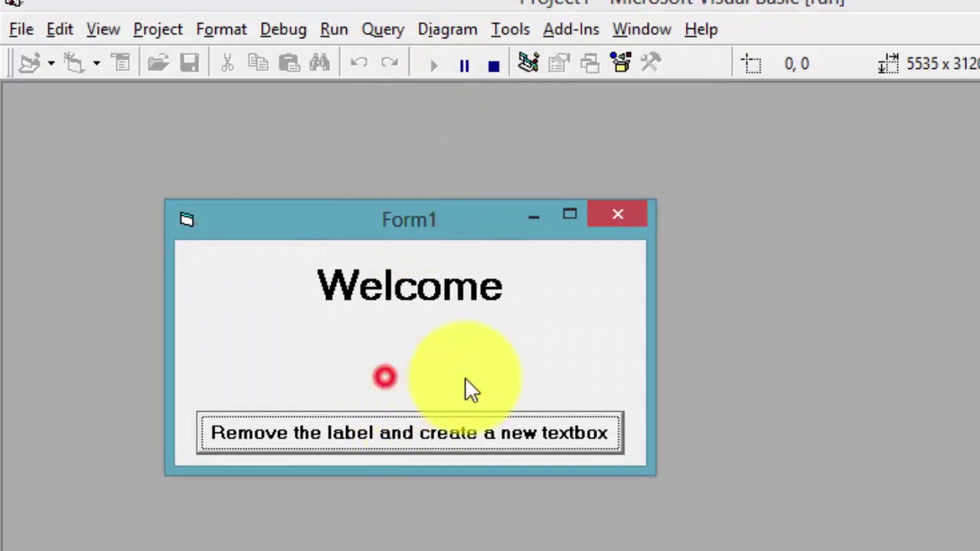Image resolution: width=980 pixels, height=551 pixels.
Task: Open the Project Explorer icon
Action: 528,63
